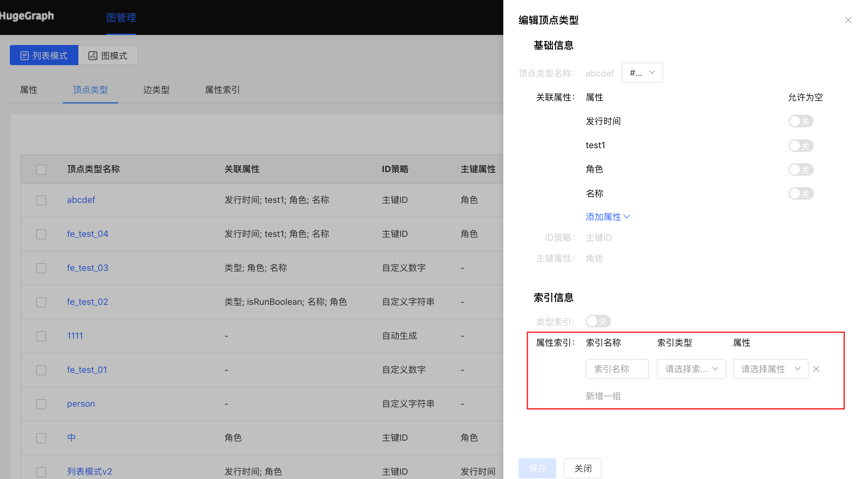864x479 pixels.
Task: Toggle allow-null switch for test1
Action: [800, 145]
